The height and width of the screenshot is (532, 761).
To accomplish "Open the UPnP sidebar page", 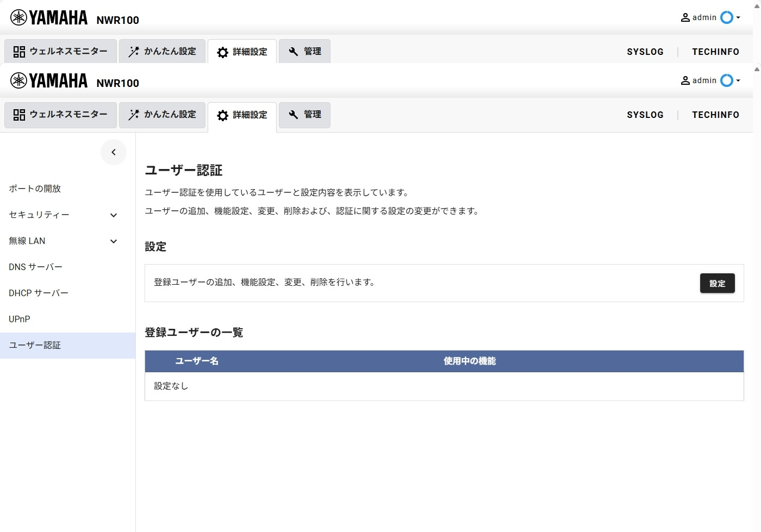I will tap(20, 319).
